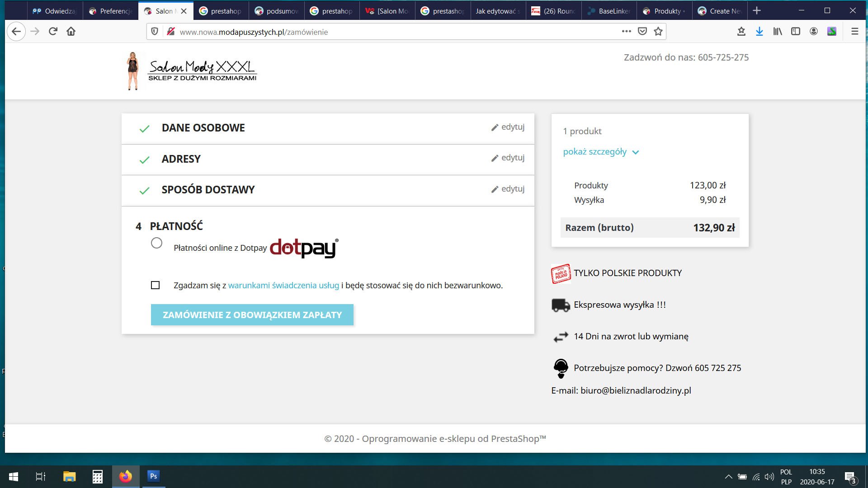Bookmark this page with the star icon
Screen dimensions: 868x488
[658, 31]
